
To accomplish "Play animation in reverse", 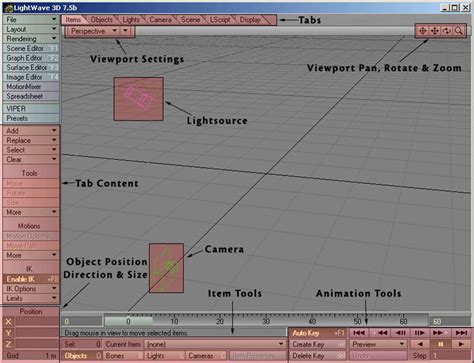I will click(x=420, y=344).
